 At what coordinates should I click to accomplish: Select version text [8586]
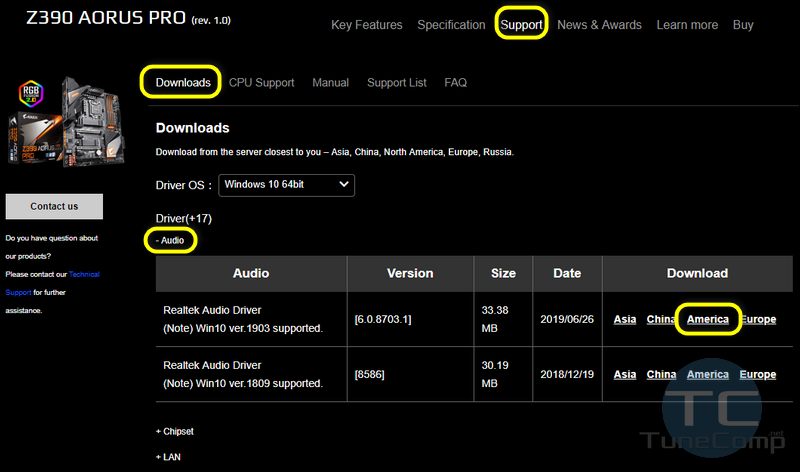pos(369,375)
